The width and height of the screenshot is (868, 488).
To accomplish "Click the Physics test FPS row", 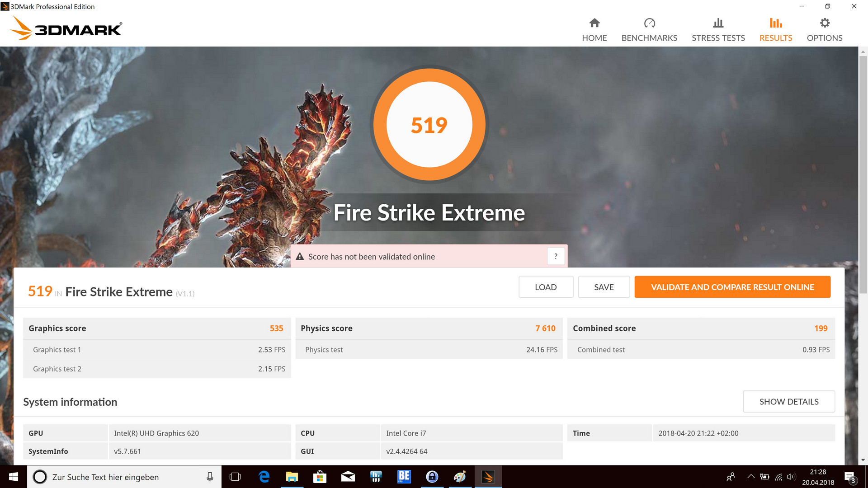I will click(x=429, y=350).
